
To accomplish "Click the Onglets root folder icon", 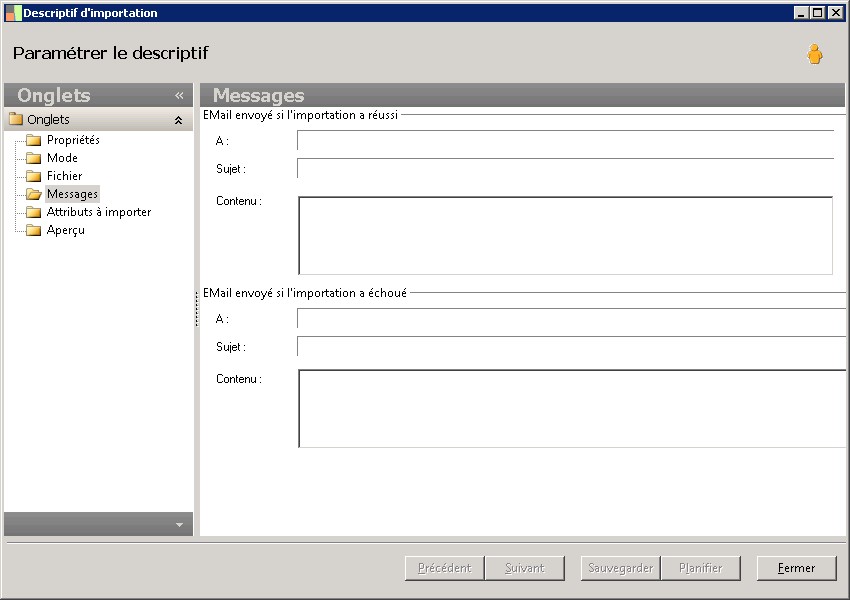I will tap(16, 119).
